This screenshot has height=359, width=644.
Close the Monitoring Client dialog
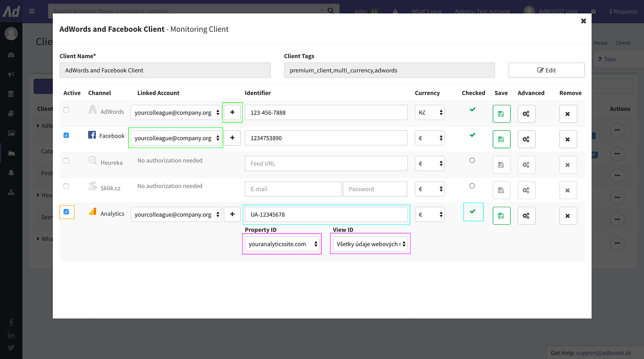[583, 21]
